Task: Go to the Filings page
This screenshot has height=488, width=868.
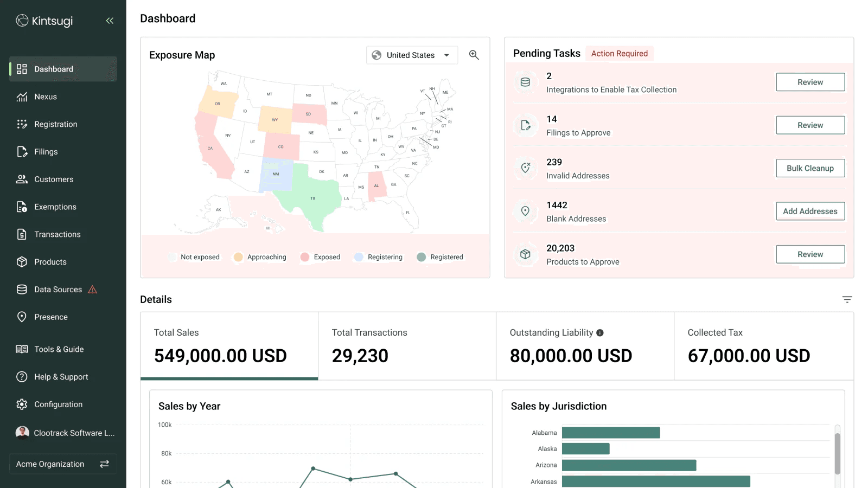Action: click(46, 152)
